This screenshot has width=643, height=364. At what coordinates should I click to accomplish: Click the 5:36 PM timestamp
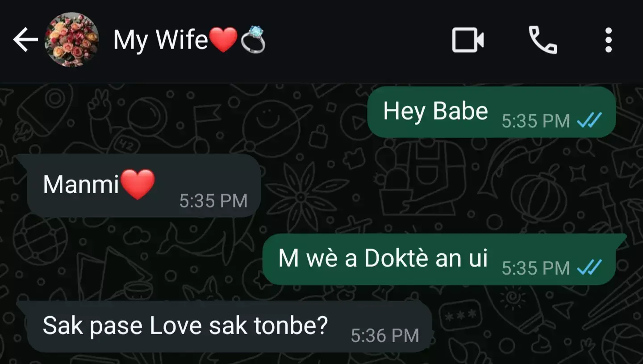coord(385,335)
